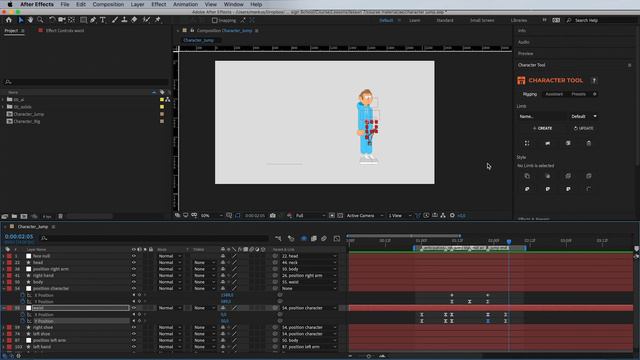Image resolution: width=640 pixels, height=360 pixels.
Task: Click the copy style icon under Style
Action: click(527, 176)
